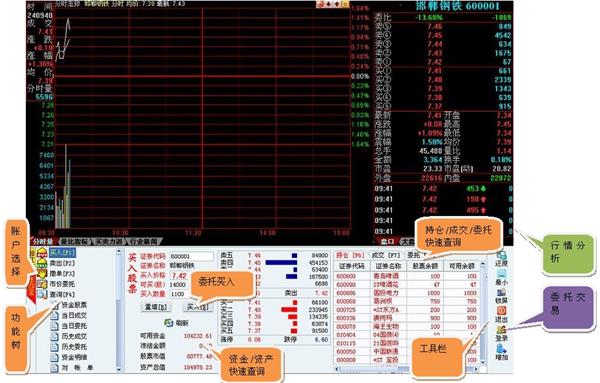Viewport: 600px width, 383px height.
Task: Click the holdings table vertical scrollbar down arrow
Action: (483, 362)
